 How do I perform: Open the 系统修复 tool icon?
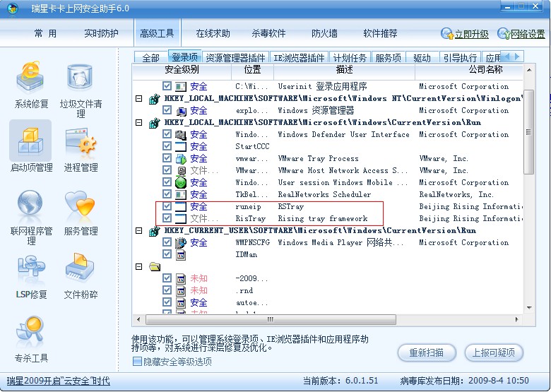coord(30,76)
